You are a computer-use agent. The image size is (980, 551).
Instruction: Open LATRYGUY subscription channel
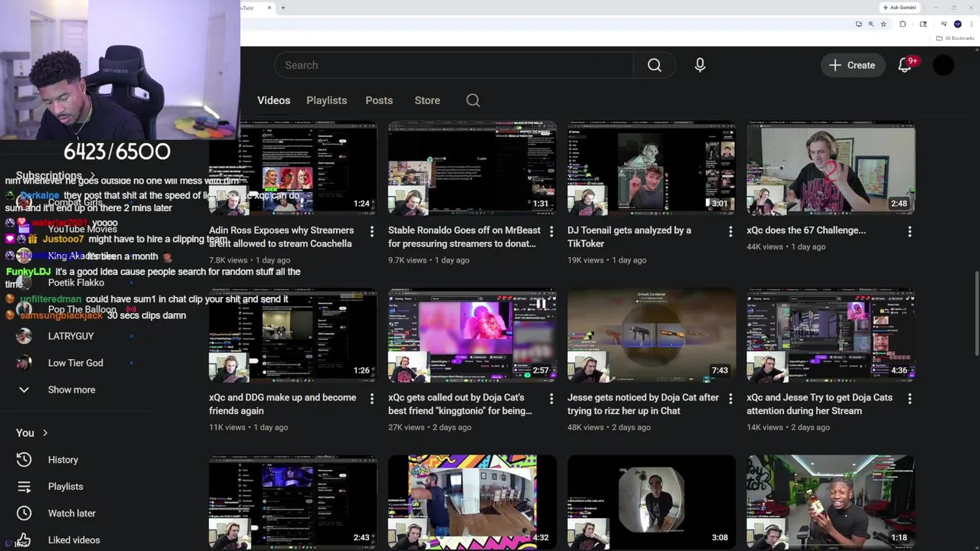(x=71, y=336)
